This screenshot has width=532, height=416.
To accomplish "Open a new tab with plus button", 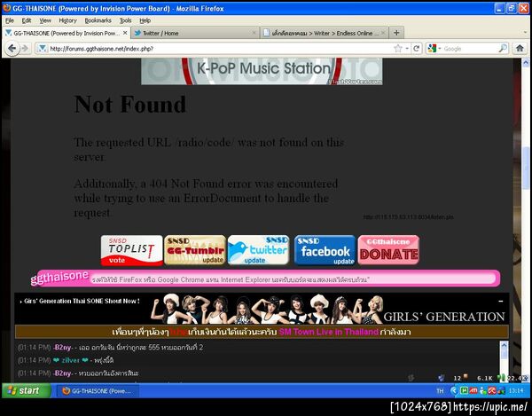I will (x=396, y=33).
